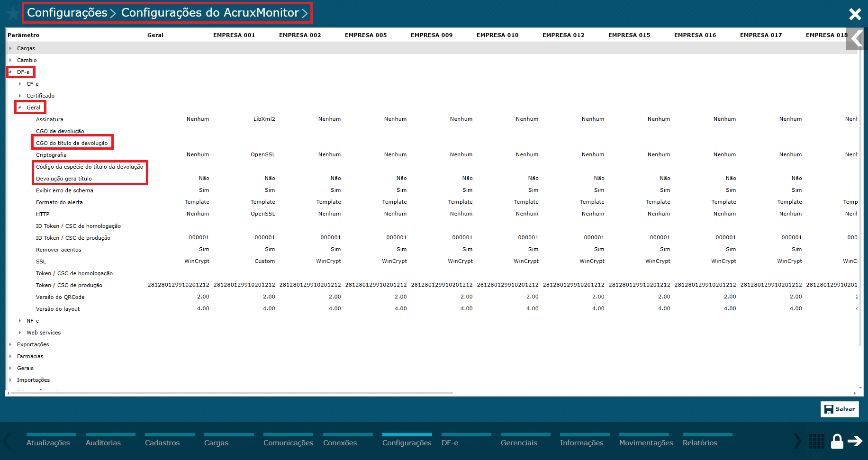Select Código da espécie do título da devolução
This screenshot has width=868, height=460.
point(90,167)
